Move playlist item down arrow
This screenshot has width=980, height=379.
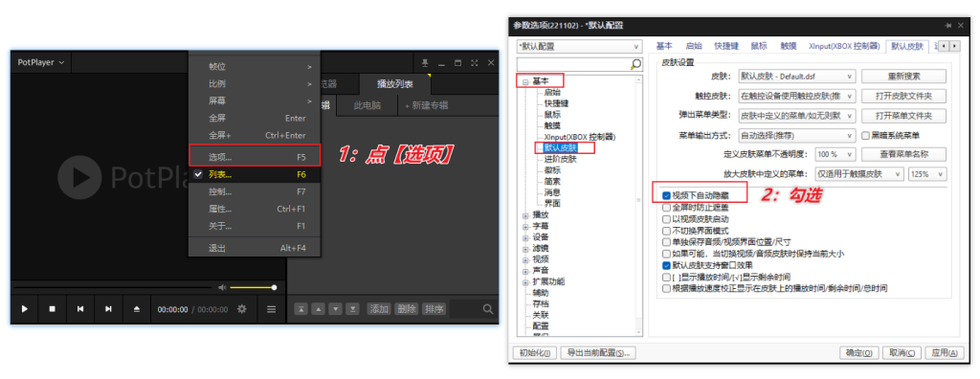point(336,309)
